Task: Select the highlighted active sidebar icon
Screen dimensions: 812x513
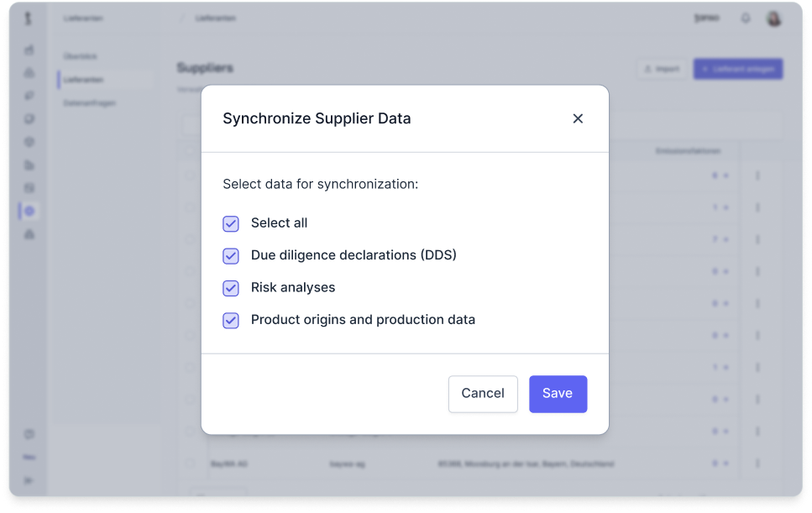Action: [x=29, y=211]
